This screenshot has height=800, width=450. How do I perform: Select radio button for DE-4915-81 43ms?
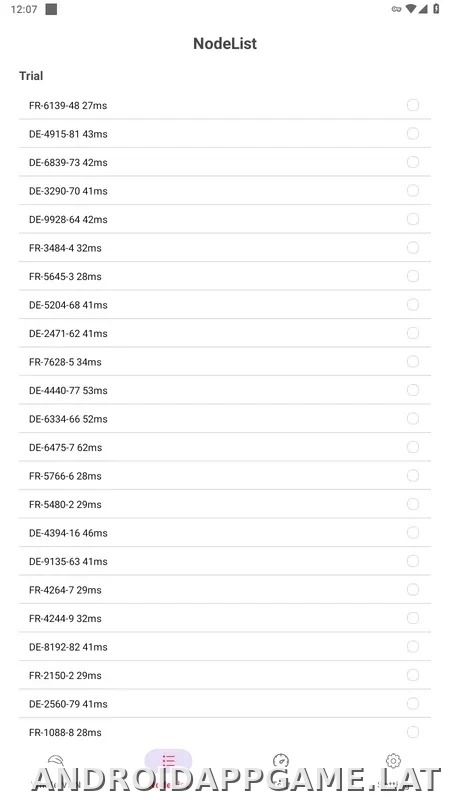click(413, 134)
